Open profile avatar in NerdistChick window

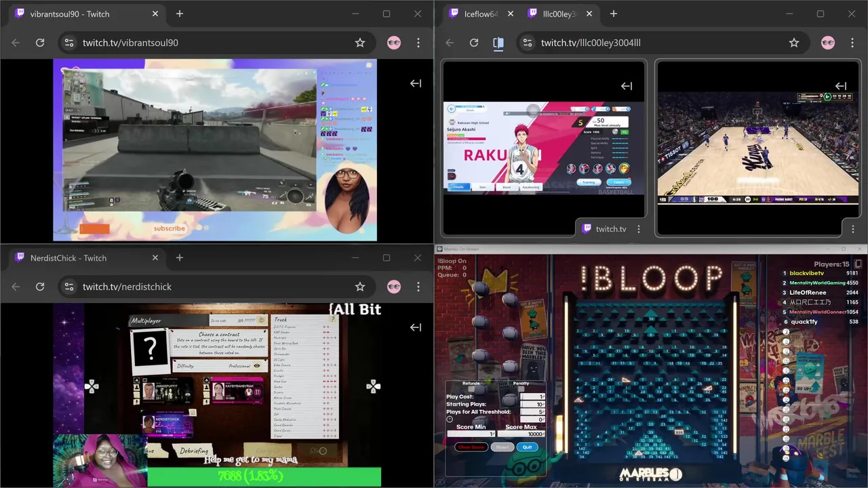(x=394, y=287)
